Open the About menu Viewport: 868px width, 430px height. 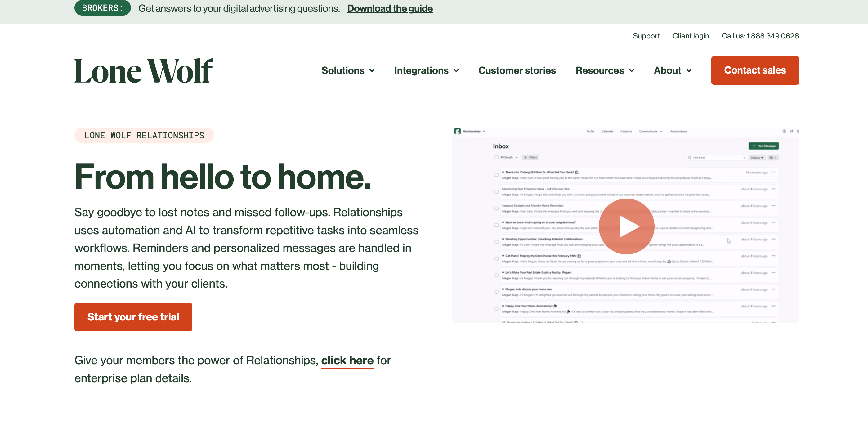click(x=667, y=70)
